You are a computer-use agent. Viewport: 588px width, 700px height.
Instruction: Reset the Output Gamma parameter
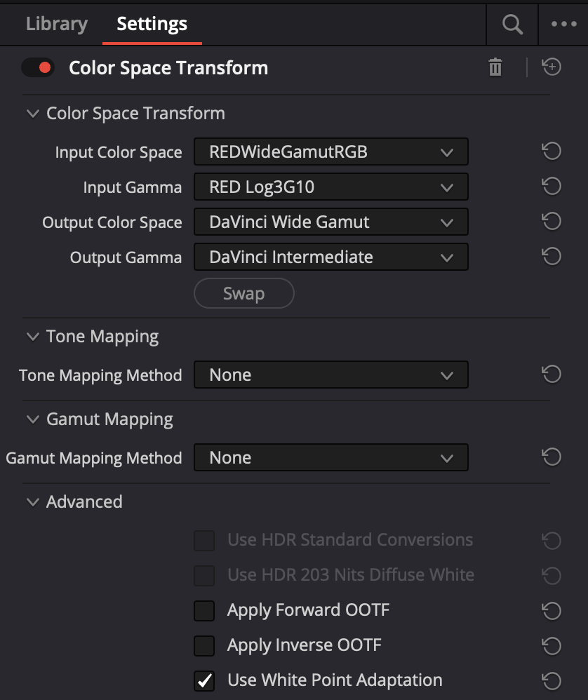click(552, 257)
